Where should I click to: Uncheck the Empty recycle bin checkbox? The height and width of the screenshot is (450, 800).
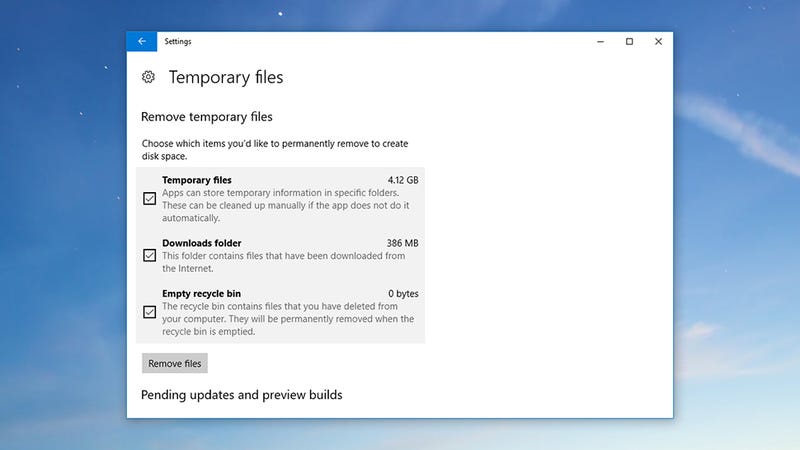click(x=149, y=312)
